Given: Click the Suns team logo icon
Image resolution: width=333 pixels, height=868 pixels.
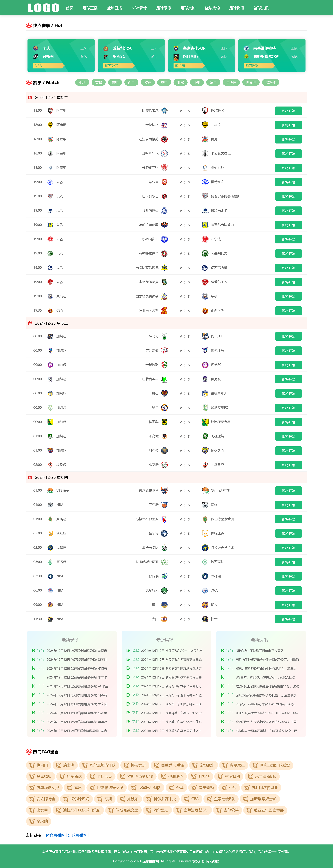Looking at the screenshot, I should coord(164,619).
